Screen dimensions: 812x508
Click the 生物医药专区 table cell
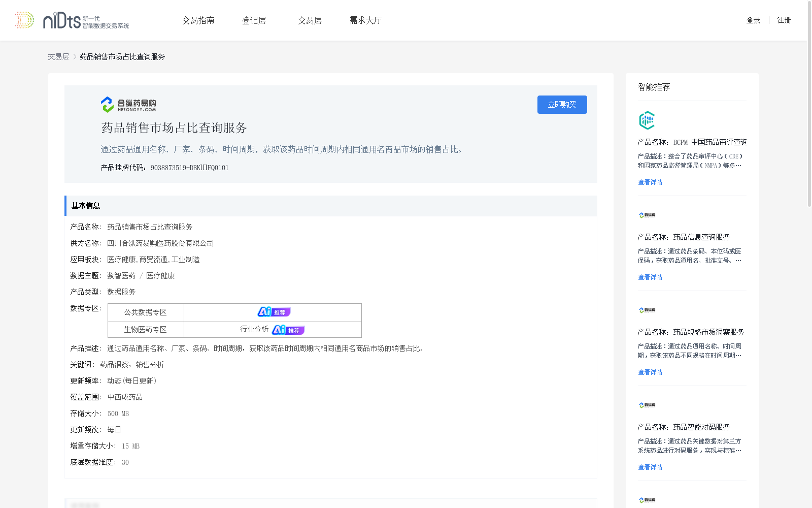pyautogui.click(x=146, y=330)
